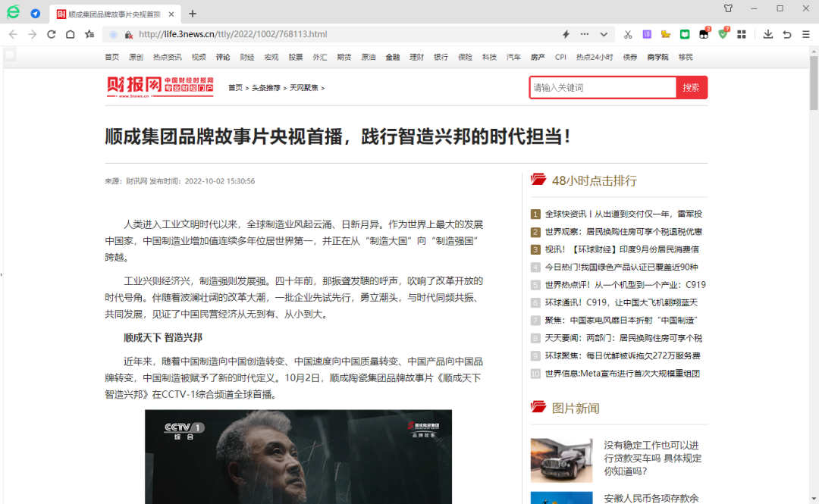Click the blue compass icon near tabs
The height and width of the screenshot is (504, 819).
(36, 14)
